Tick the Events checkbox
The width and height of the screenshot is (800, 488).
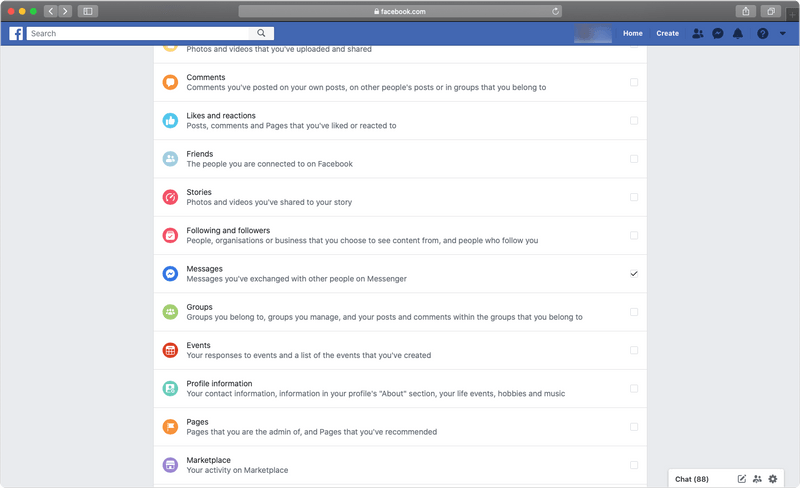pos(634,350)
